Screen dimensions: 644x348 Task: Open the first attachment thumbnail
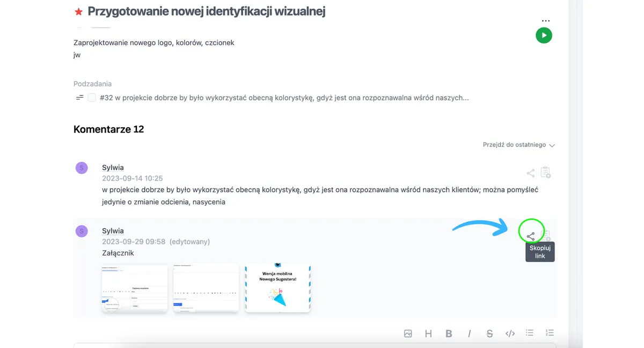(135, 288)
